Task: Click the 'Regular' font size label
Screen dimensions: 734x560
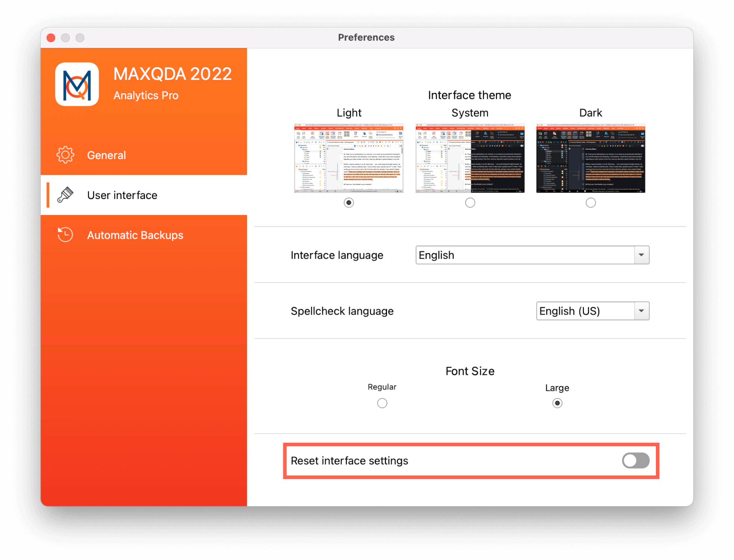Action: 382,387
